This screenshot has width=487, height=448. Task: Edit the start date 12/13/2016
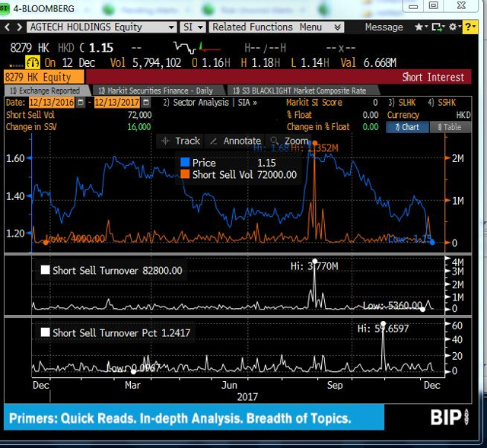point(52,103)
